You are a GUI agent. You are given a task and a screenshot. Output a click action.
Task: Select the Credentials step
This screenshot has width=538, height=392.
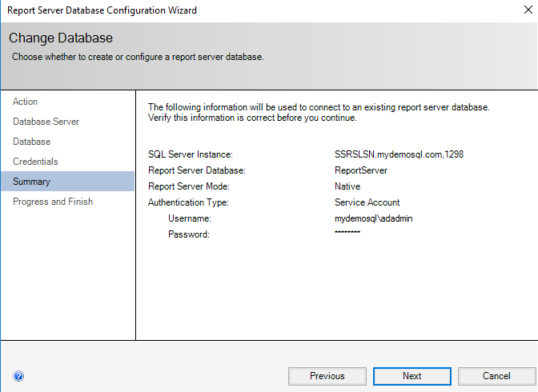tap(35, 162)
